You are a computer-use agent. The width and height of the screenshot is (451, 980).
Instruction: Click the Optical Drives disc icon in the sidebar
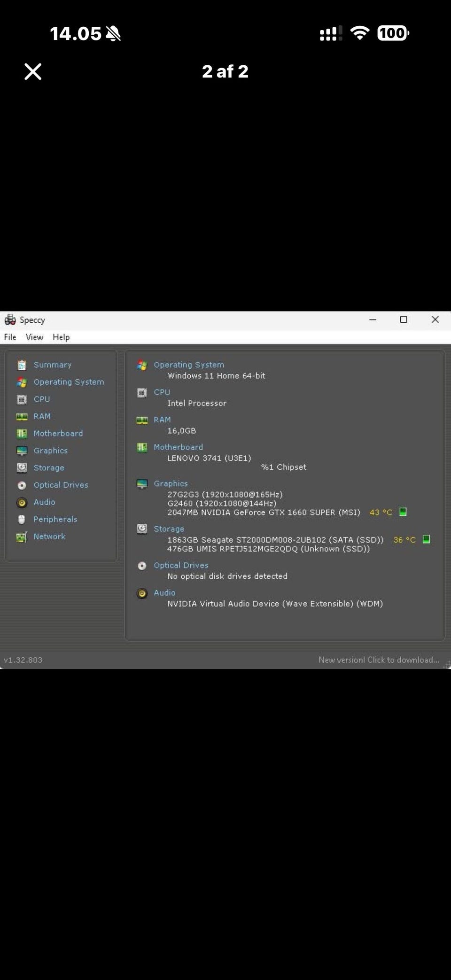click(22, 485)
